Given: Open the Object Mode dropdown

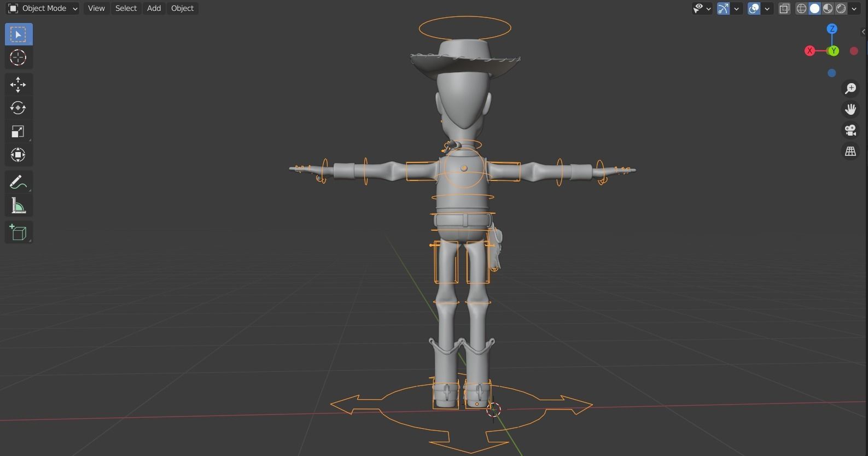Looking at the screenshot, I should (x=43, y=8).
